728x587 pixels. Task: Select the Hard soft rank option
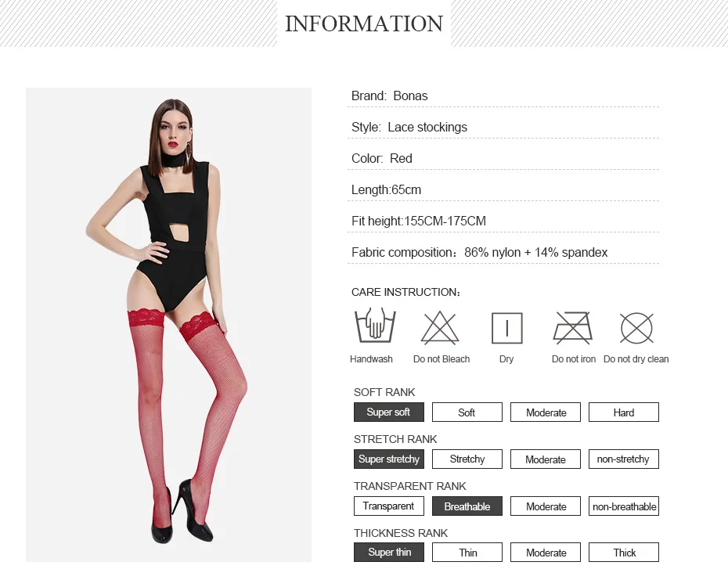click(x=624, y=412)
